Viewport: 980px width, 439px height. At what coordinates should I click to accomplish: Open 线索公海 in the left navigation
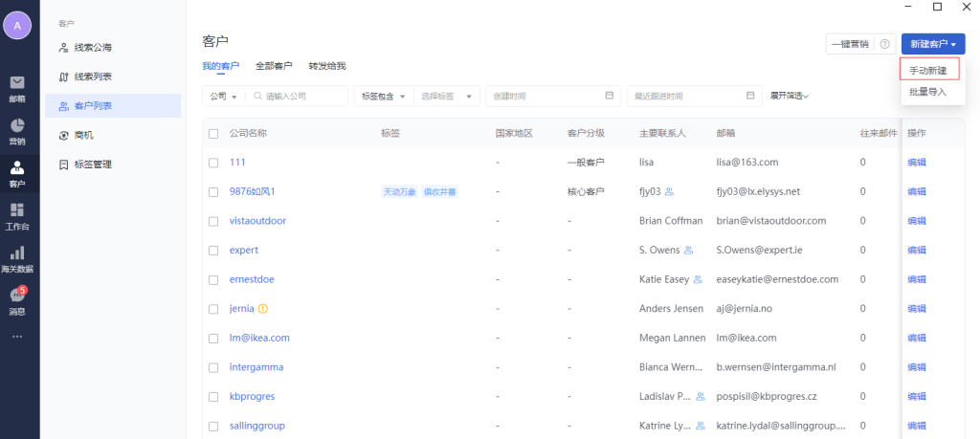pyautogui.click(x=100, y=47)
